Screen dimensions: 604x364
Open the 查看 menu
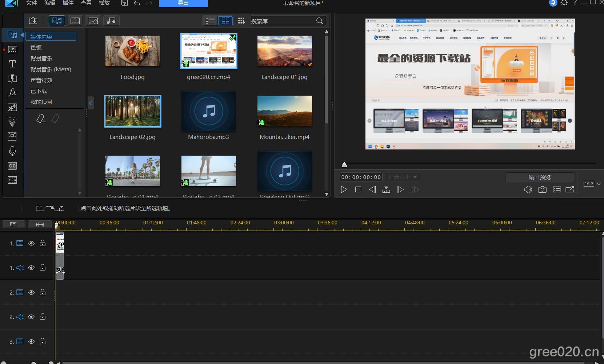(86, 3)
